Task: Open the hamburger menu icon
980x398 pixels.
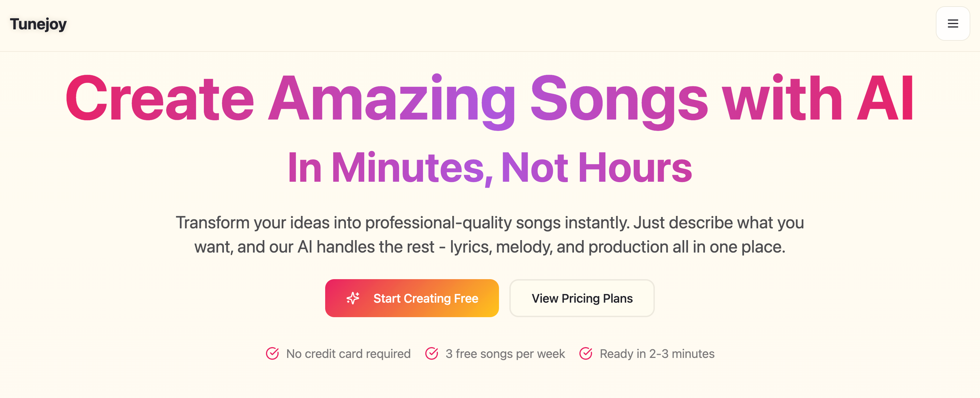Action: (952, 23)
